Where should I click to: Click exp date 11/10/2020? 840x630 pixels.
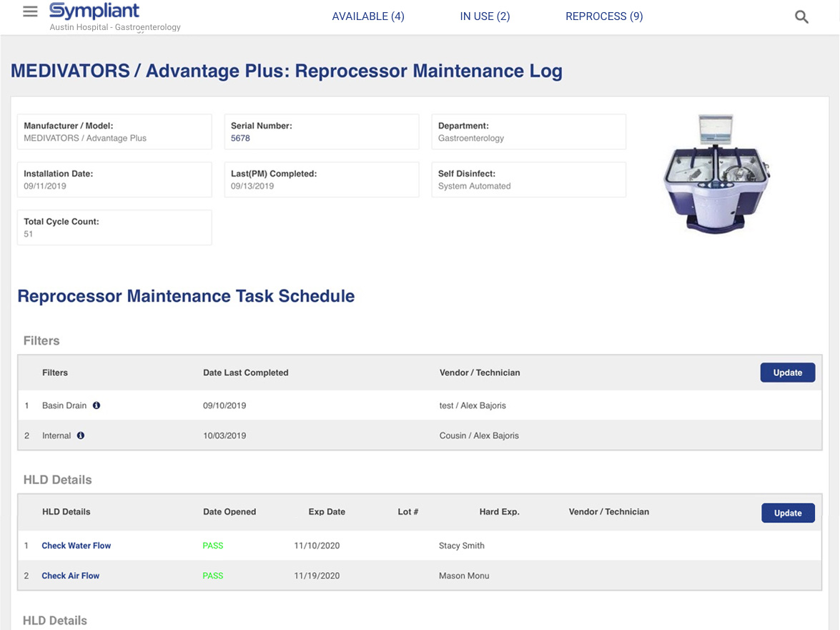click(x=317, y=546)
